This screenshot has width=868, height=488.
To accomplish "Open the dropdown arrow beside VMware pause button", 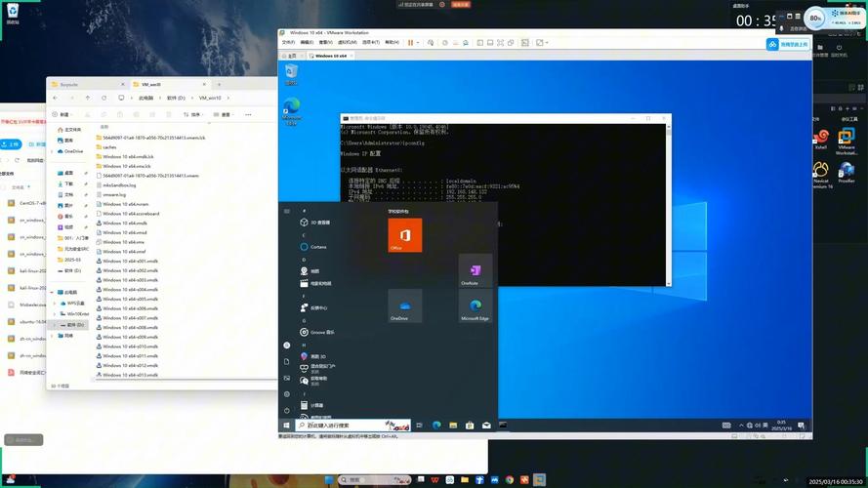I will (420, 43).
